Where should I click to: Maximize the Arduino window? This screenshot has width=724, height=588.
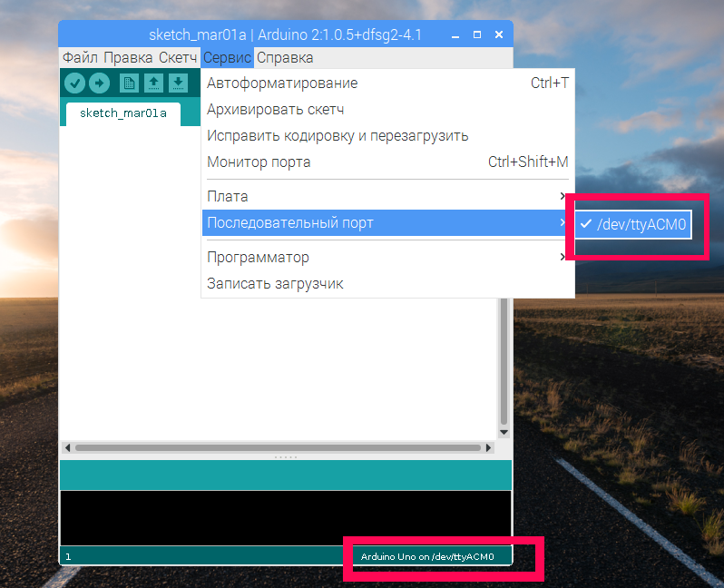[477, 34]
